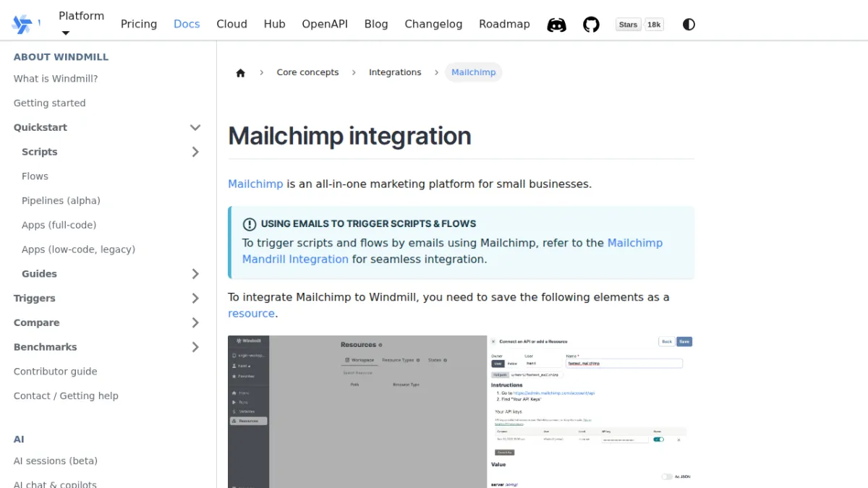868x488 pixels.
Task: Expand the Benchmarks section chevron
Action: 195,347
